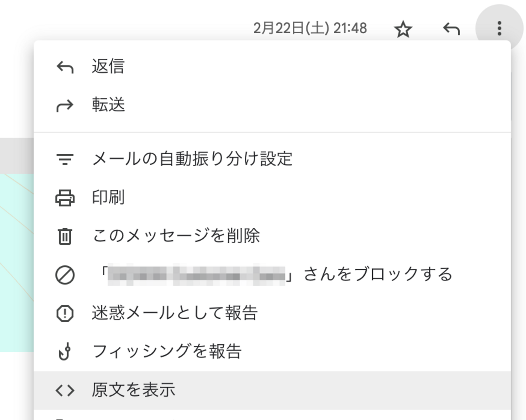Viewport: 526px width, 420px height.
Task: Click the printer icon
Action: 65,198
